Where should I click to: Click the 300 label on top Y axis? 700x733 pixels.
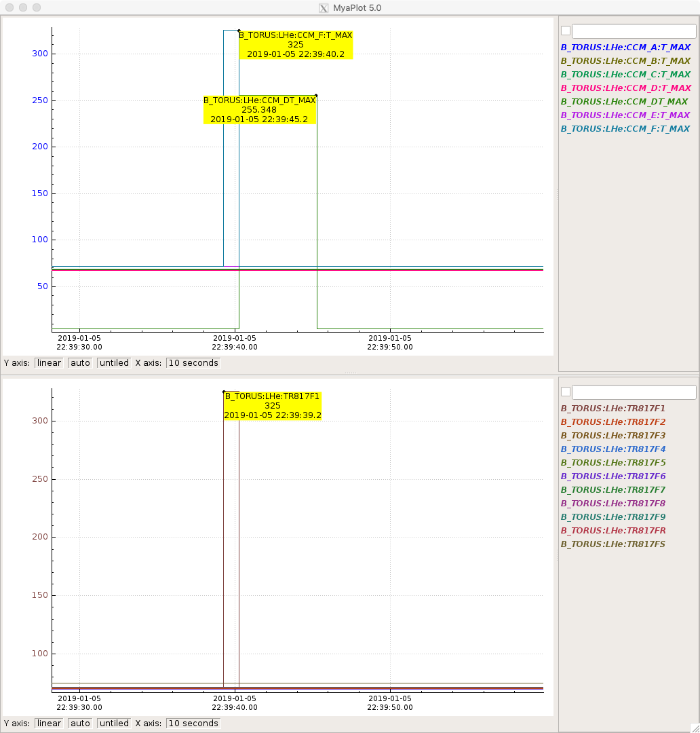(x=40, y=54)
